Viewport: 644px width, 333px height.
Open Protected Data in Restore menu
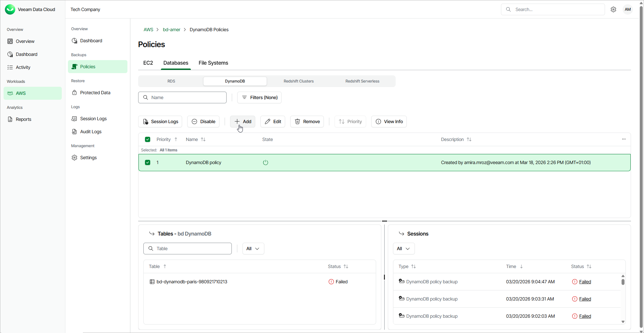tap(98, 93)
